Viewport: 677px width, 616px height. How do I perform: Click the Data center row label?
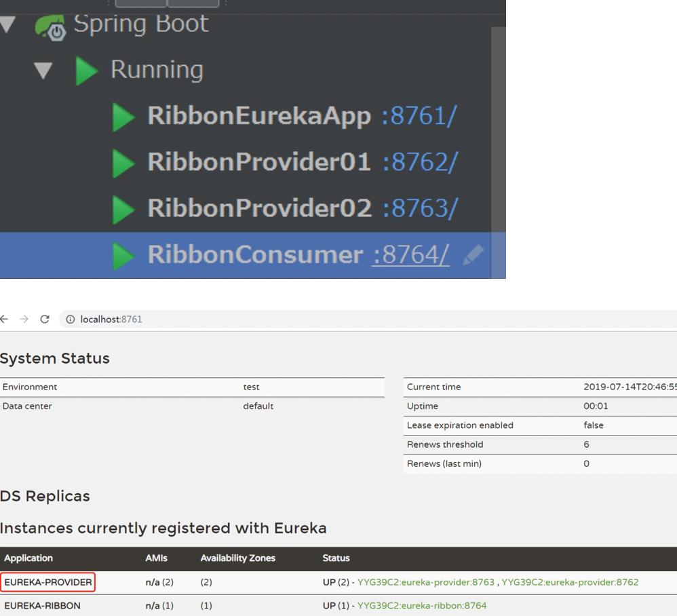pyautogui.click(x=27, y=406)
